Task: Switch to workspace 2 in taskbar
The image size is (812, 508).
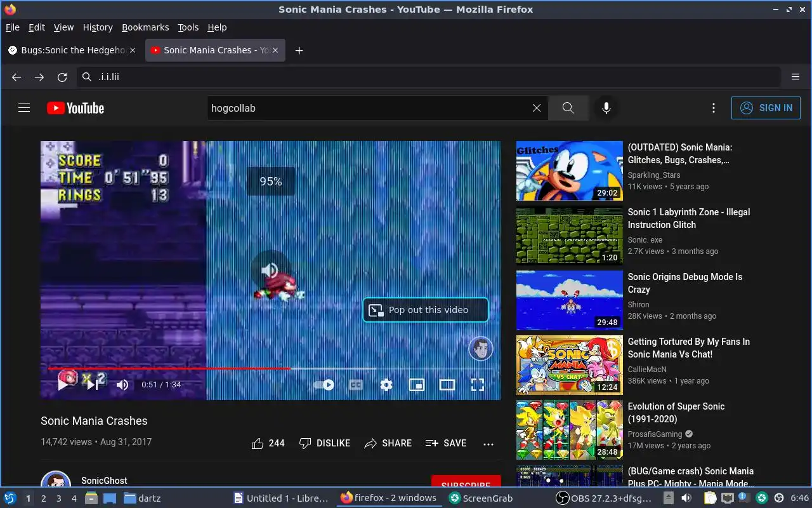Action: point(43,498)
